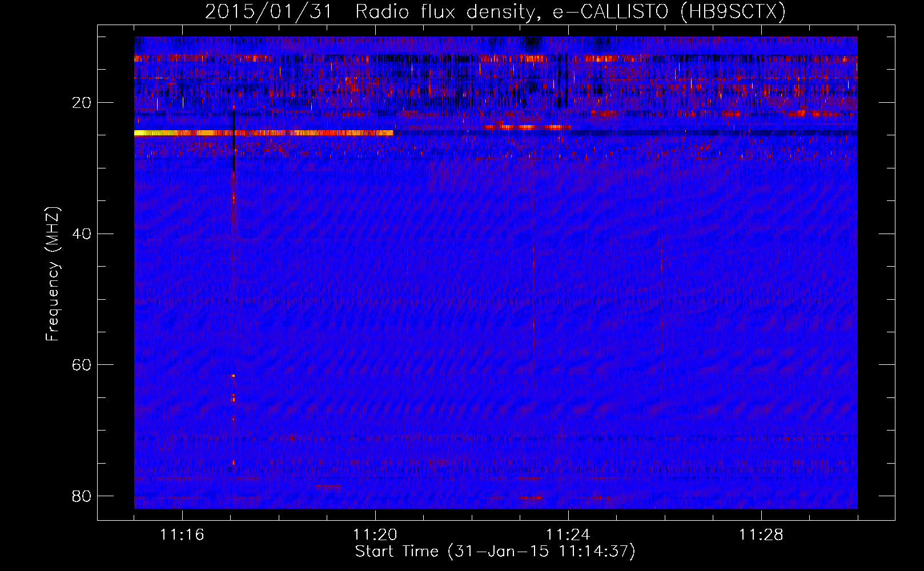Screen dimensions: 924x571
Task: Click the 11:28 time tick label
Action: pyautogui.click(x=761, y=534)
